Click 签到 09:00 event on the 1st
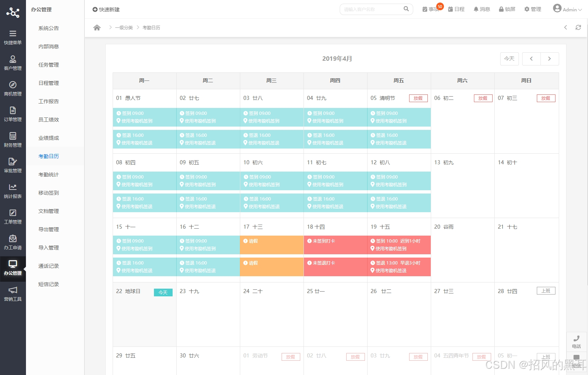The image size is (588, 375). coord(144,117)
